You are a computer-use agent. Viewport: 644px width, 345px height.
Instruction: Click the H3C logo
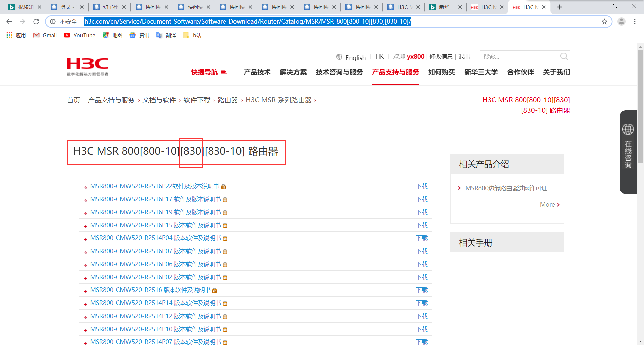click(88, 67)
